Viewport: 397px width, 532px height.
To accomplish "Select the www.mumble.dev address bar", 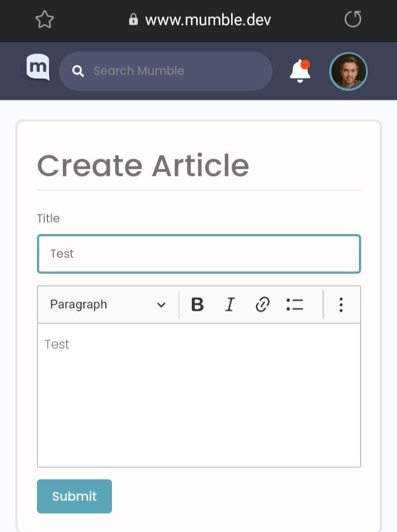I will [x=207, y=19].
